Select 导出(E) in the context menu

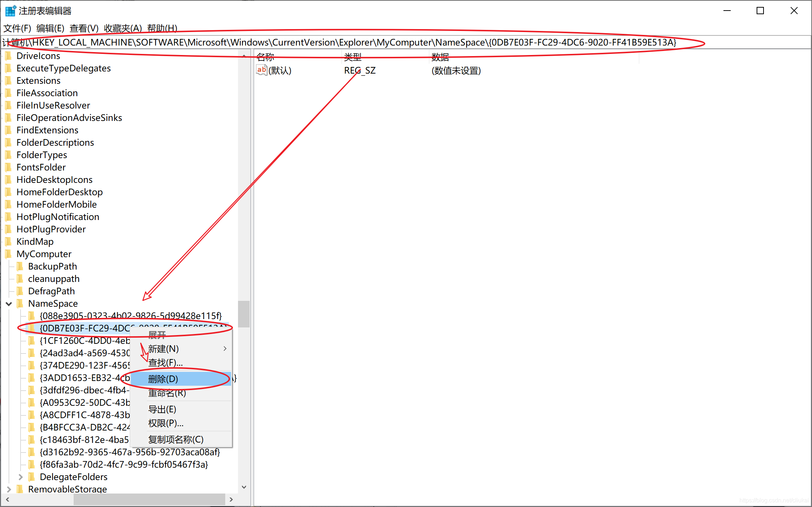click(162, 409)
